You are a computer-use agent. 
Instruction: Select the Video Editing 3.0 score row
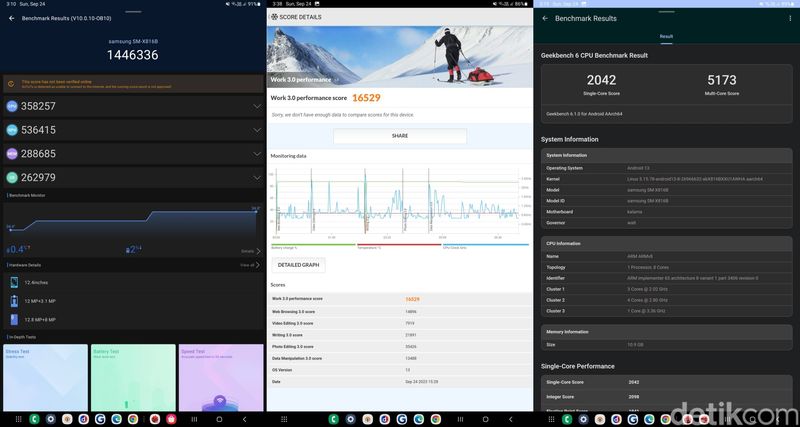400,323
